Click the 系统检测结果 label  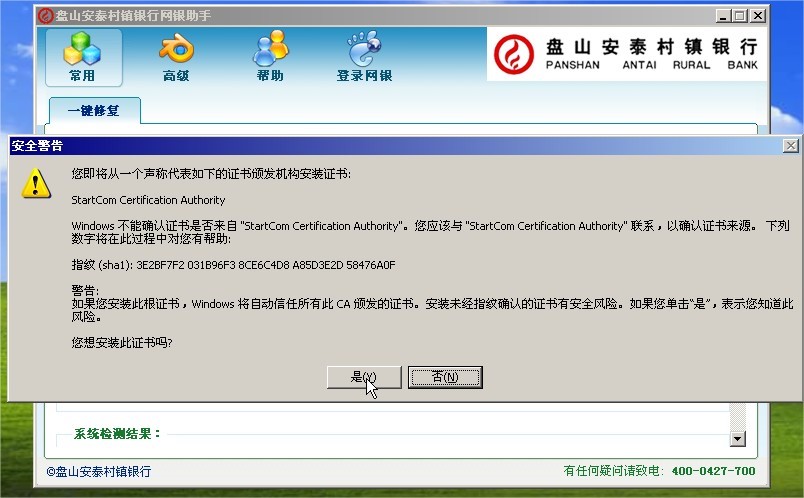pos(117,434)
